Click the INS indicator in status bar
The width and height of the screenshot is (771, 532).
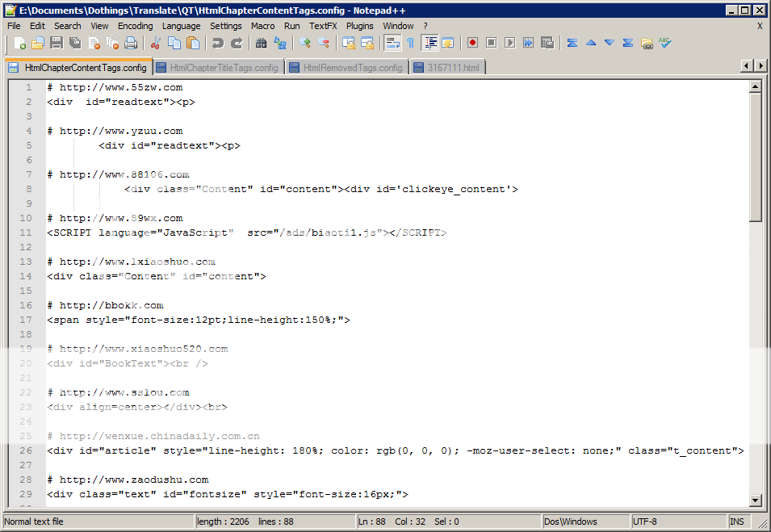[738, 522]
